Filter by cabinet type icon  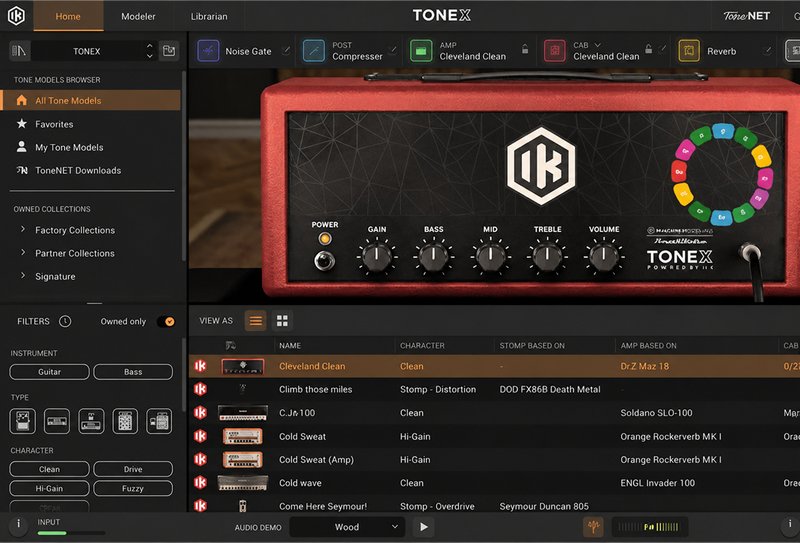tap(125, 421)
